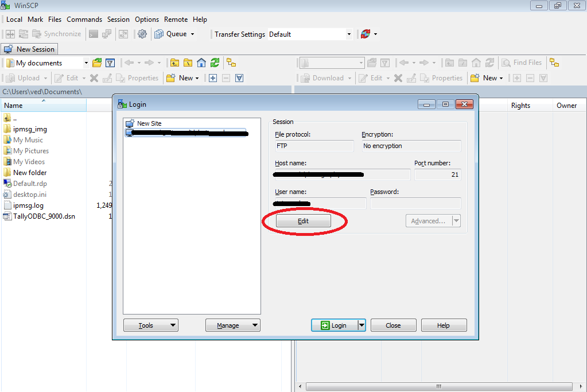Open the terminal console icon

pos(94,34)
